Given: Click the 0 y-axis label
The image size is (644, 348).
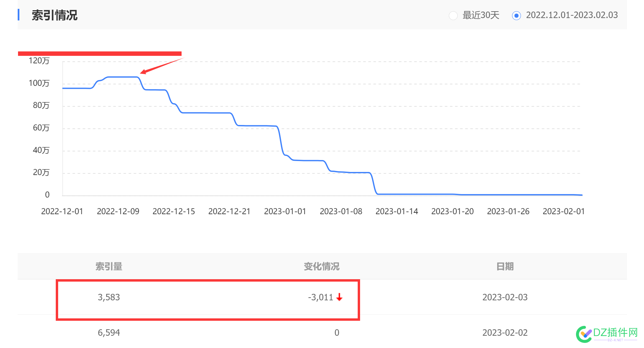Looking at the screenshot, I should (x=47, y=194).
